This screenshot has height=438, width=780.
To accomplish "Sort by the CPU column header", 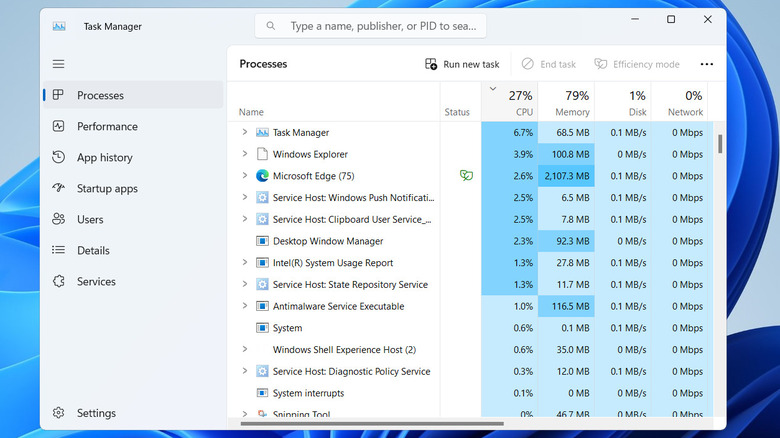I will pos(519,103).
